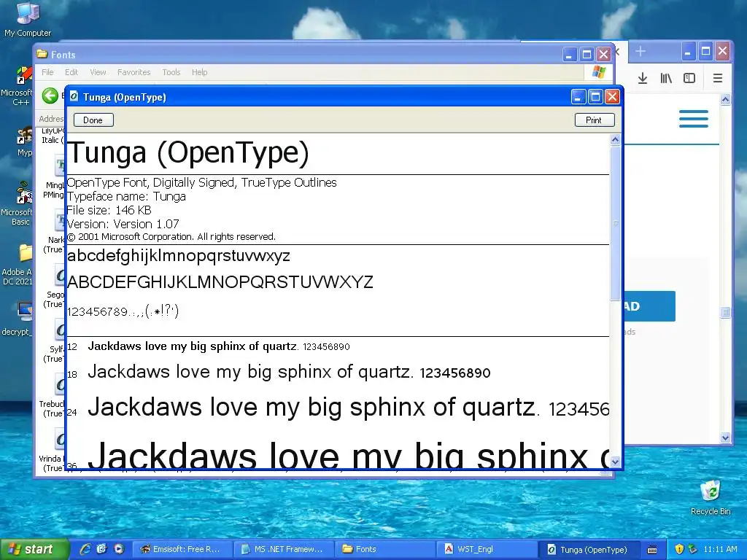Click the browser library icon

pyautogui.click(x=666, y=78)
